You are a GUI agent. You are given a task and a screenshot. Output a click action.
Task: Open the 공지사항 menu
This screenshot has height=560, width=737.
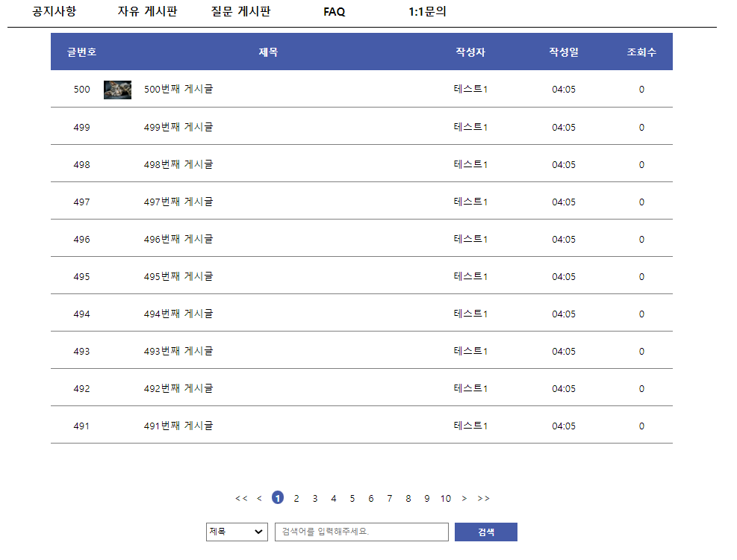tap(54, 11)
